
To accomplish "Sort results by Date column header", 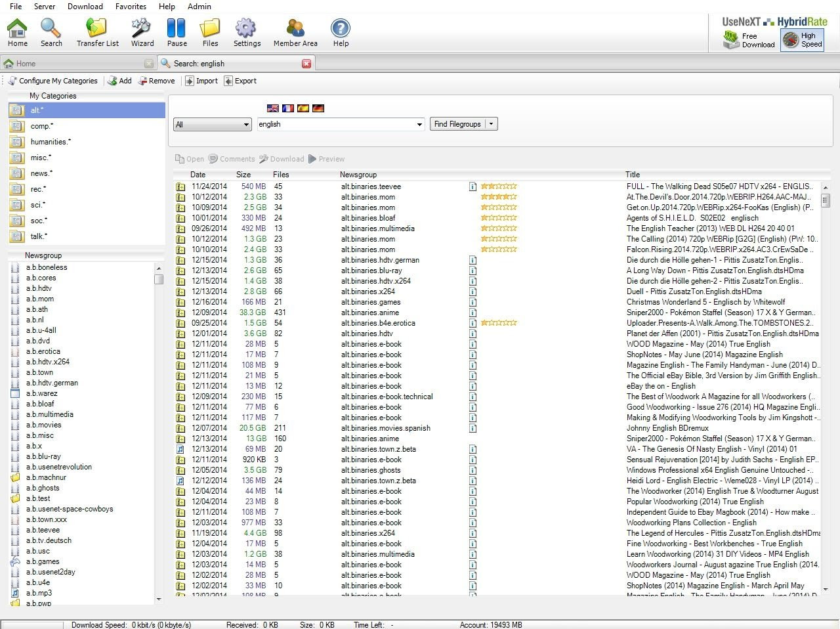I will [198, 175].
